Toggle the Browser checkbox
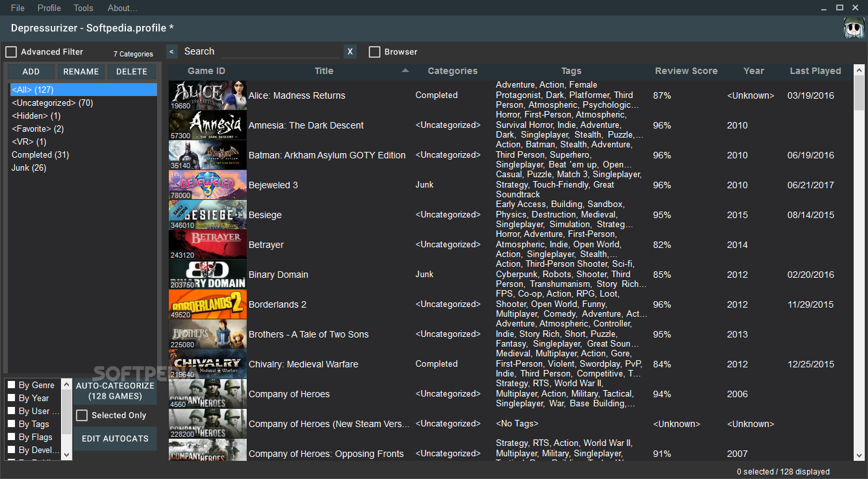The height and width of the screenshot is (479, 868). click(375, 52)
